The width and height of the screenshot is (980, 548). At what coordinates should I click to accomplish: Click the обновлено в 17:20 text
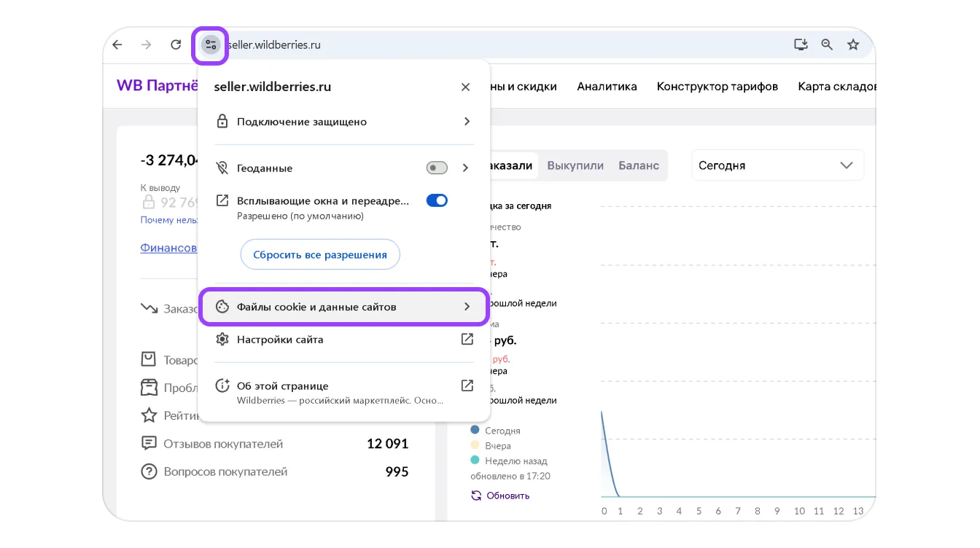point(510,476)
